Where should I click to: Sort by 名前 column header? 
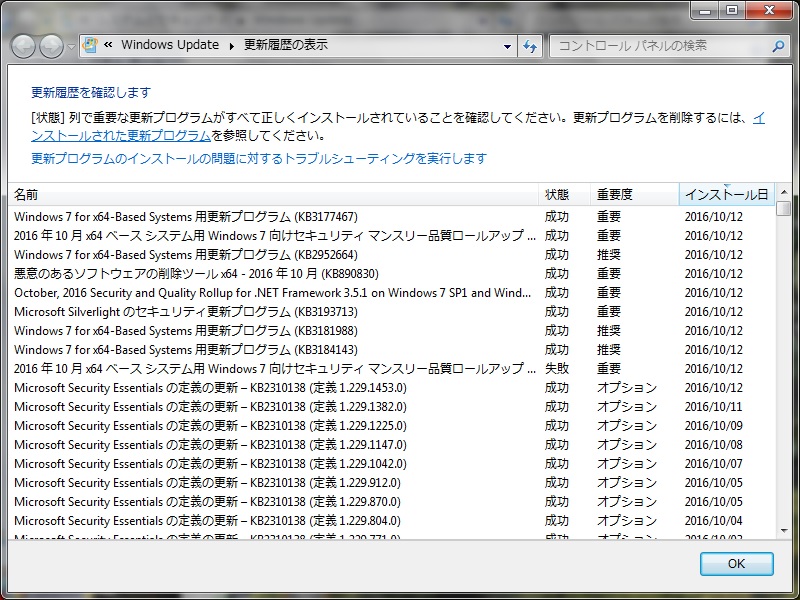tap(273, 194)
